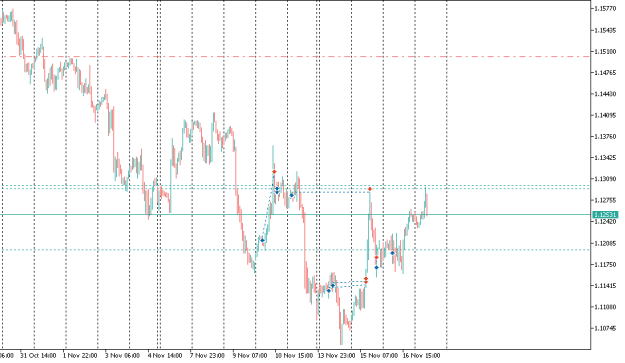Click the 13 Nov 23:00 time label
Image resolution: width=625 pixels, height=363 pixels.
click(336, 355)
